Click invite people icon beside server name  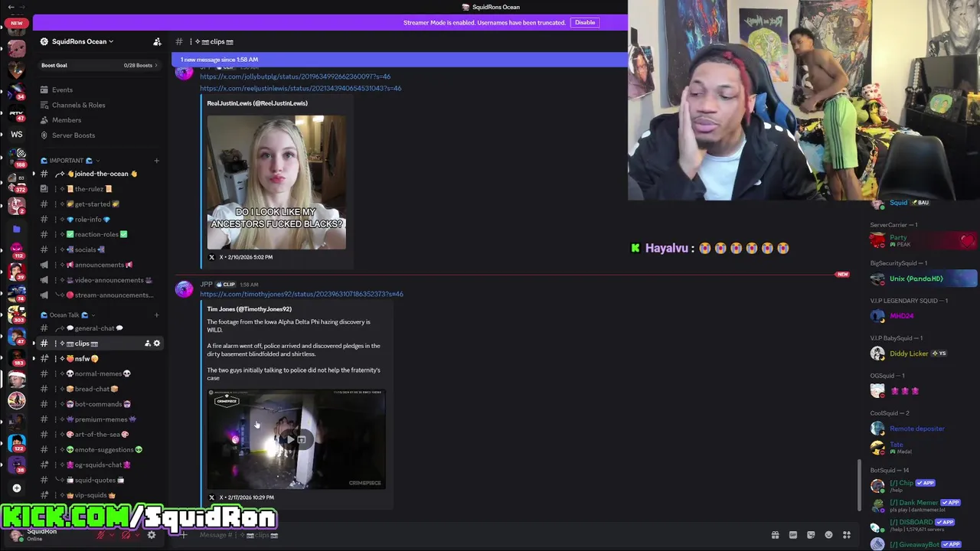pos(157,41)
